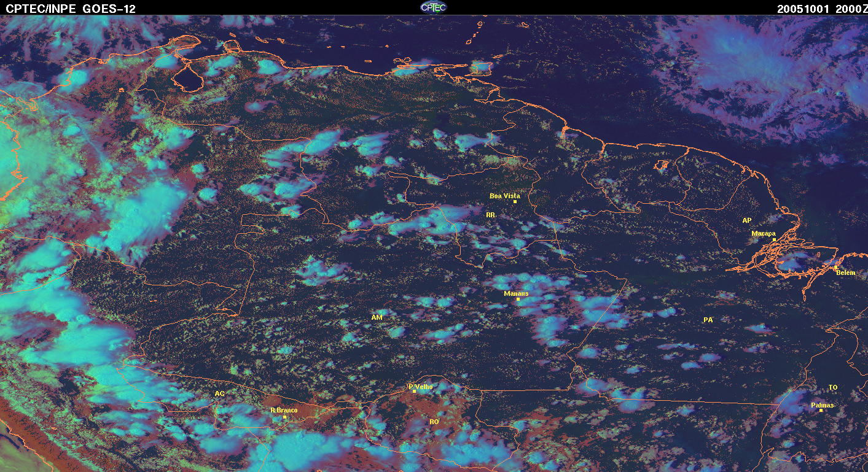Select the PA state label
The image size is (868, 472).
click(x=708, y=320)
